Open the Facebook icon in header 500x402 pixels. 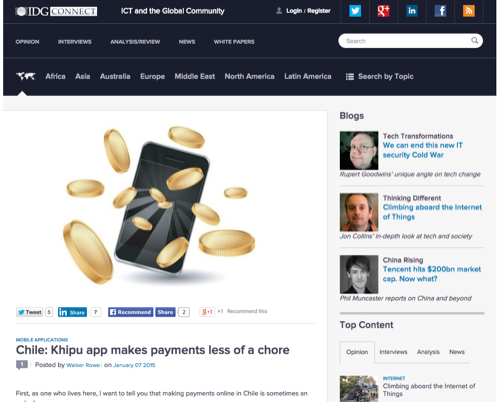pos(440,11)
